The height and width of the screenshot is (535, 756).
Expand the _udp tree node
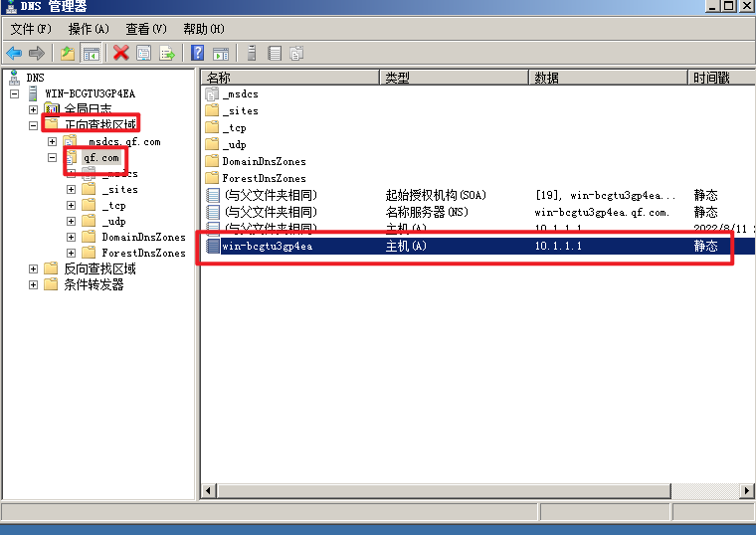point(71,221)
